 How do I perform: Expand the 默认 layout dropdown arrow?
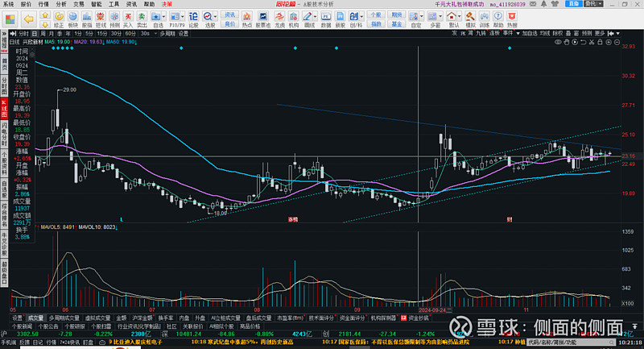click(459, 16)
